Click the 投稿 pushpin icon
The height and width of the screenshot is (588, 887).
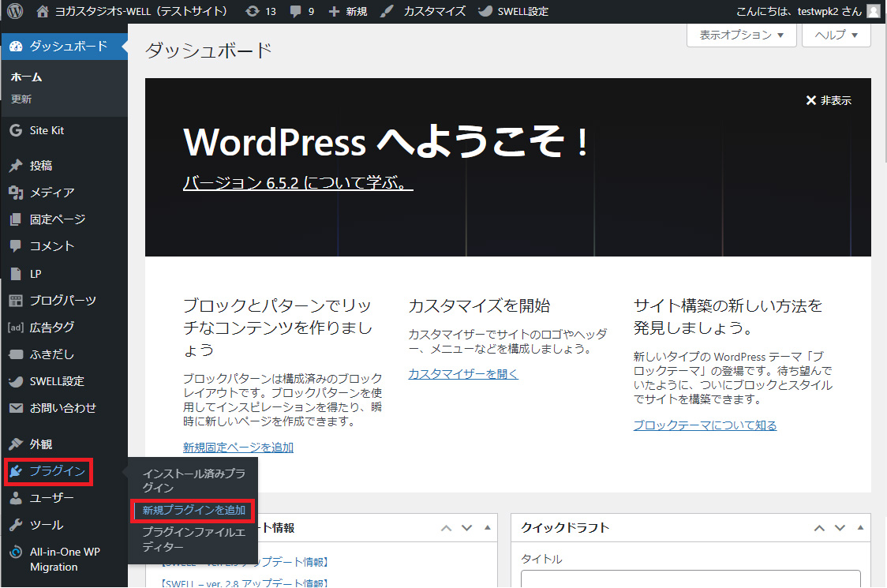[x=16, y=165]
